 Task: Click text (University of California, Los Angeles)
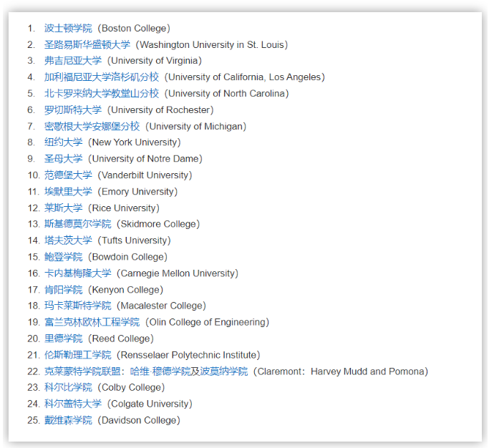(x=245, y=77)
